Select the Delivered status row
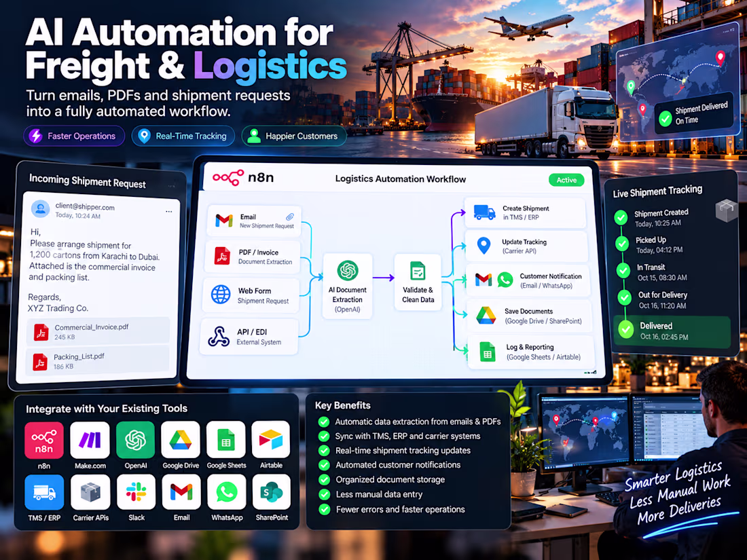Viewport: 747px width, 560px height. (672, 331)
